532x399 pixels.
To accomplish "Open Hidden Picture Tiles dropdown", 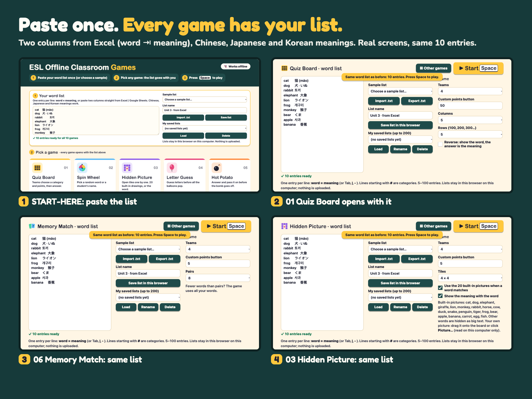I will click(x=470, y=278).
